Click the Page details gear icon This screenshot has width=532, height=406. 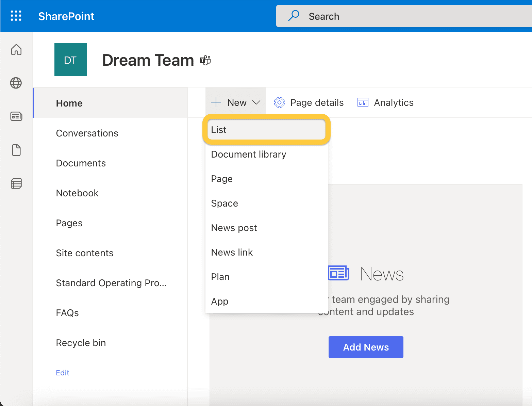click(x=279, y=102)
